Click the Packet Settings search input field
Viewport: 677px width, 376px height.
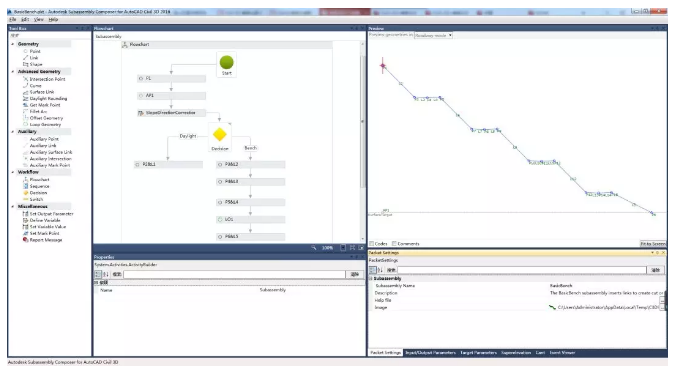click(522, 270)
